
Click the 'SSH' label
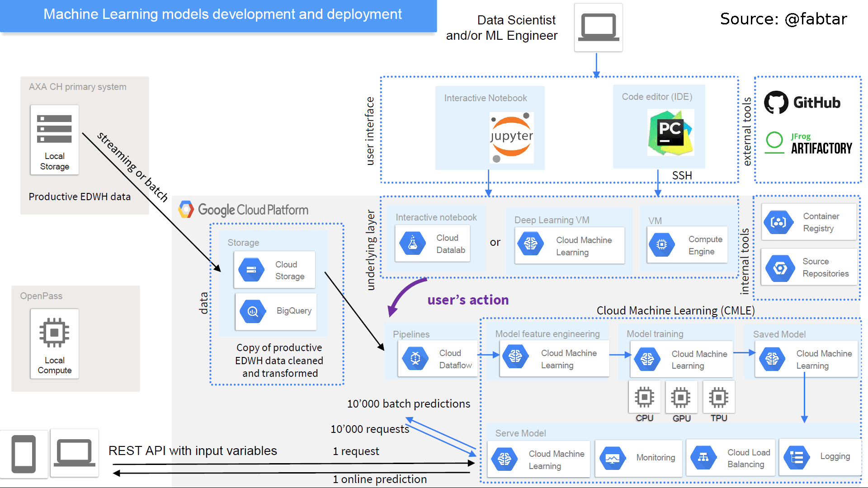[682, 175]
